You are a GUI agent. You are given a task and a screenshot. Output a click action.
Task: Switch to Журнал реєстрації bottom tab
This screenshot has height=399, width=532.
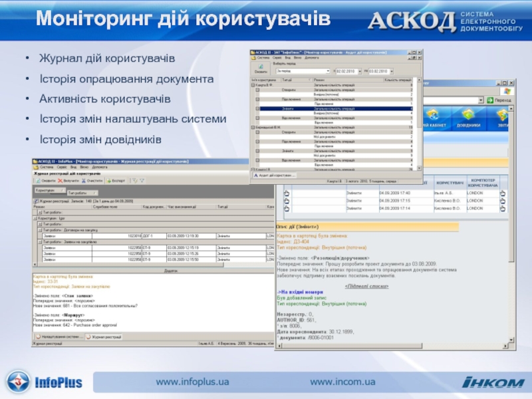point(104,337)
